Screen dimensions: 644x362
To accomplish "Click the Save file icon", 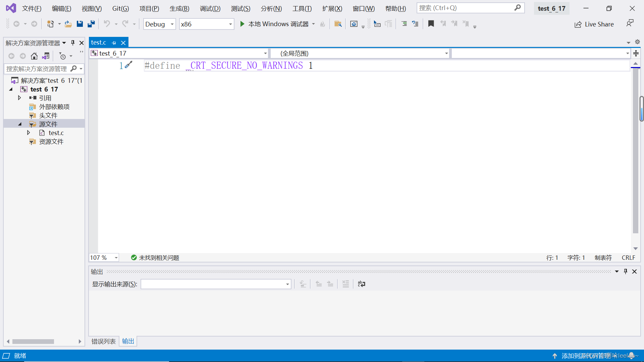I will (79, 24).
